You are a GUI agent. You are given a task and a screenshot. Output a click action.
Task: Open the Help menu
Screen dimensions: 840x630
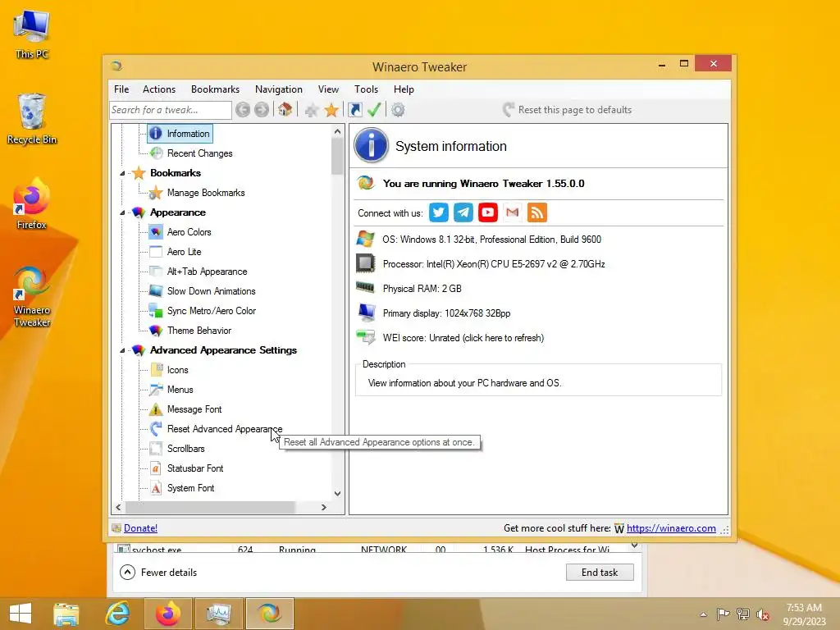click(404, 89)
